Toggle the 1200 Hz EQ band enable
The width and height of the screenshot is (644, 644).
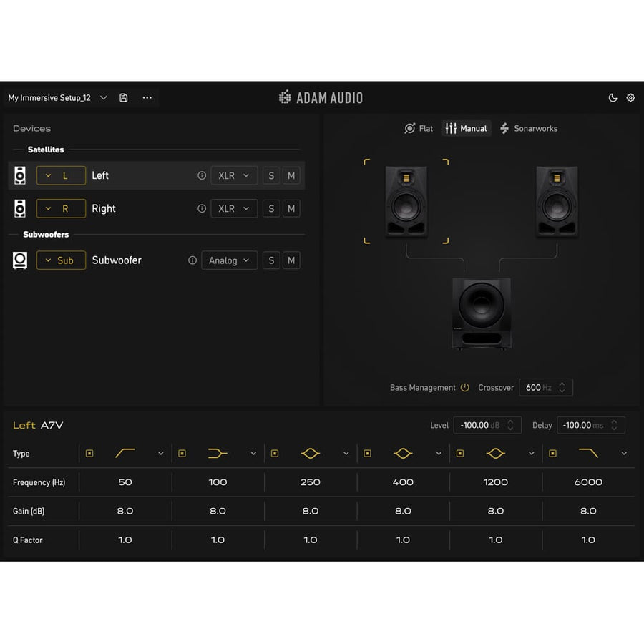coord(460,454)
